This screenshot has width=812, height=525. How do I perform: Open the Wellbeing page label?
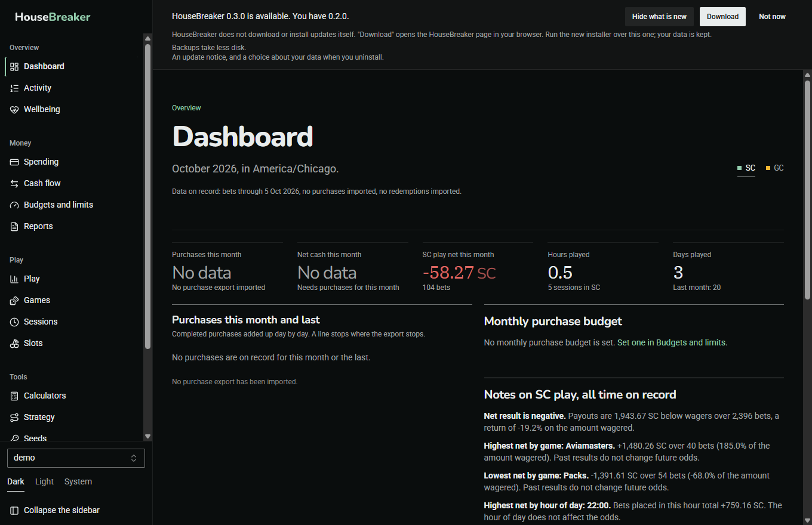[42, 109]
